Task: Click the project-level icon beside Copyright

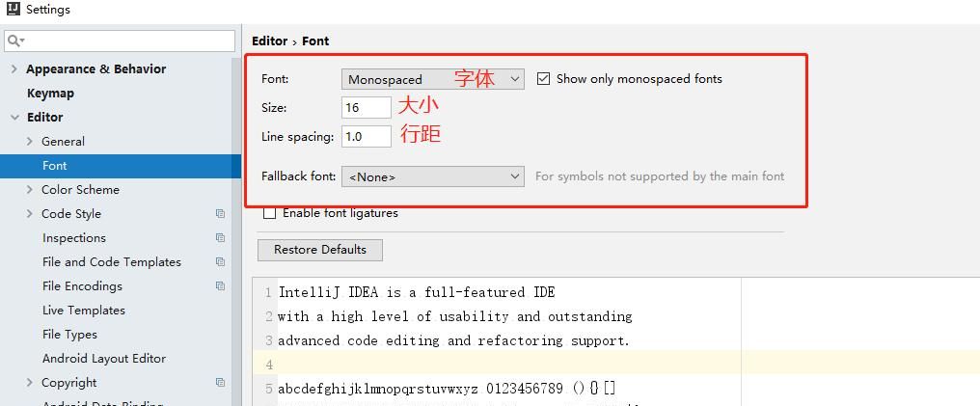Action: [x=220, y=382]
